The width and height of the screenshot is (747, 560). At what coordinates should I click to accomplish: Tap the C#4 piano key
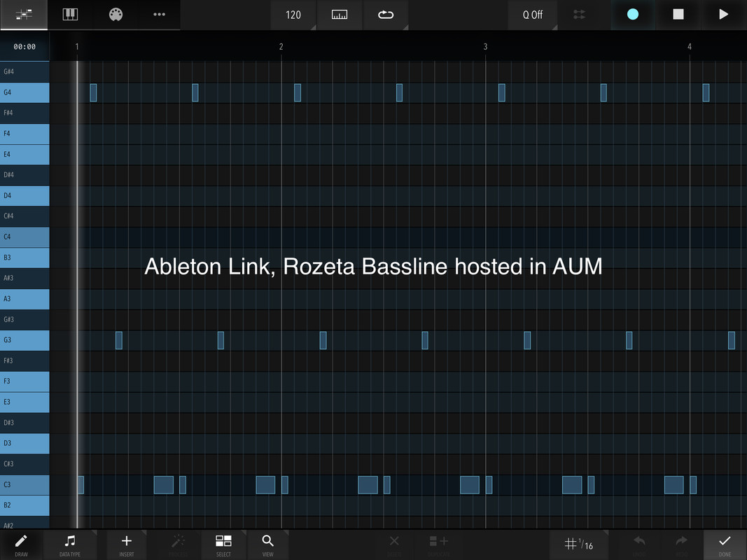click(x=25, y=216)
